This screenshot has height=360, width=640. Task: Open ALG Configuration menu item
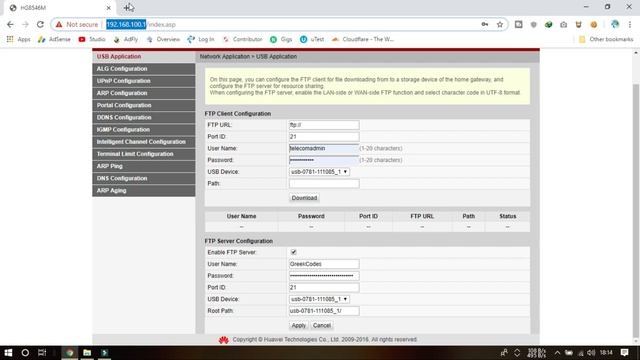pos(144,69)
